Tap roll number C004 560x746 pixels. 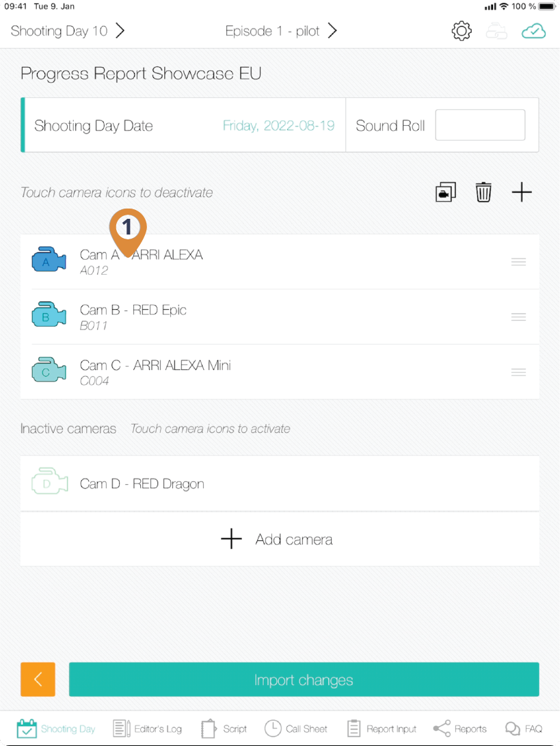pyautogui.click(x=94, y=381)
